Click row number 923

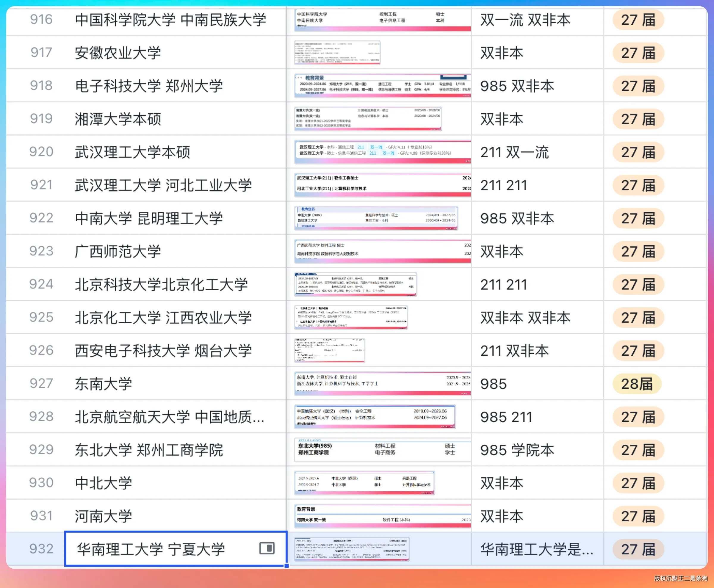tap(41, 251)
